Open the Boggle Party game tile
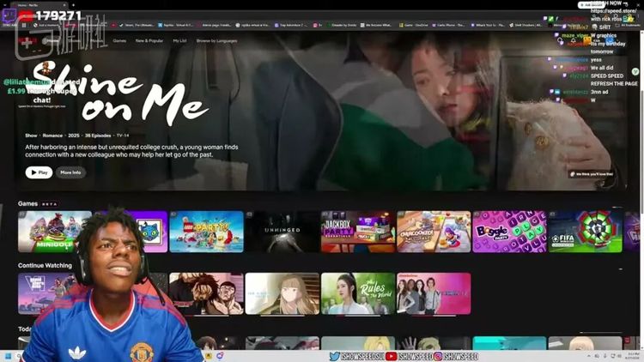This screenshot has width=644, height=362. coord(509,232)
